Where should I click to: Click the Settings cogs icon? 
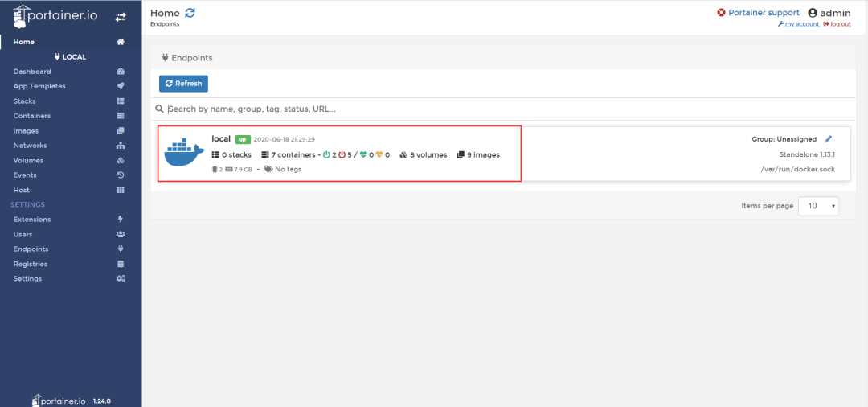121,278
